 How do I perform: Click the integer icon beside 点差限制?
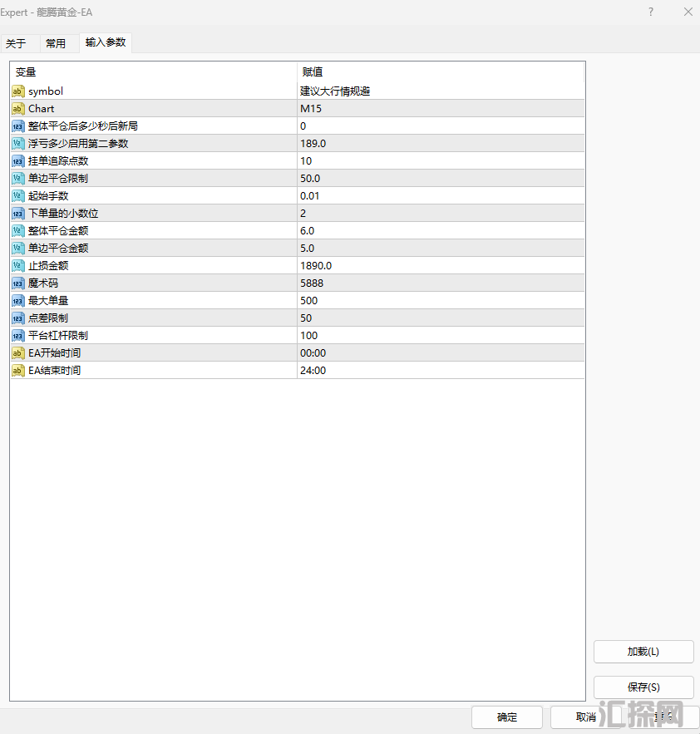tap(18, 318)
